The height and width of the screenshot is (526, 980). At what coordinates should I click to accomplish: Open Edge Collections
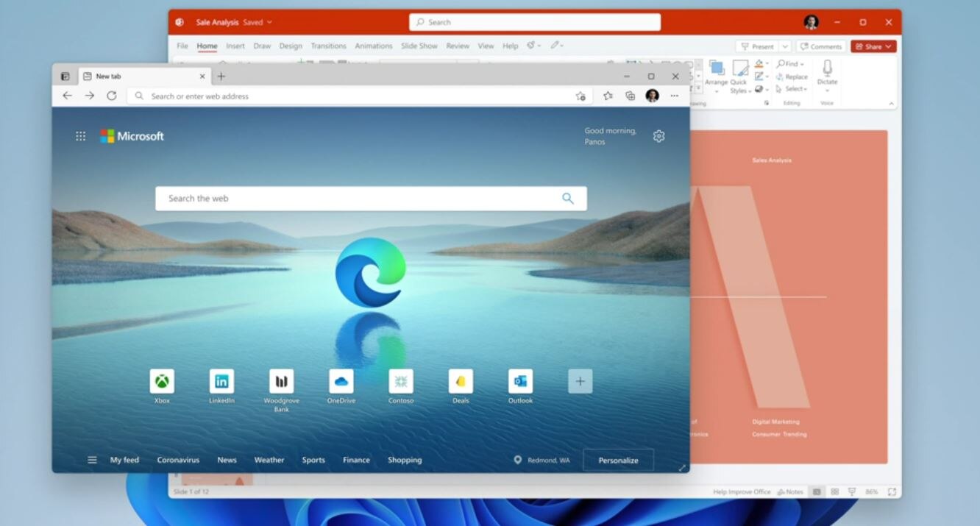(x=631, y=96)
